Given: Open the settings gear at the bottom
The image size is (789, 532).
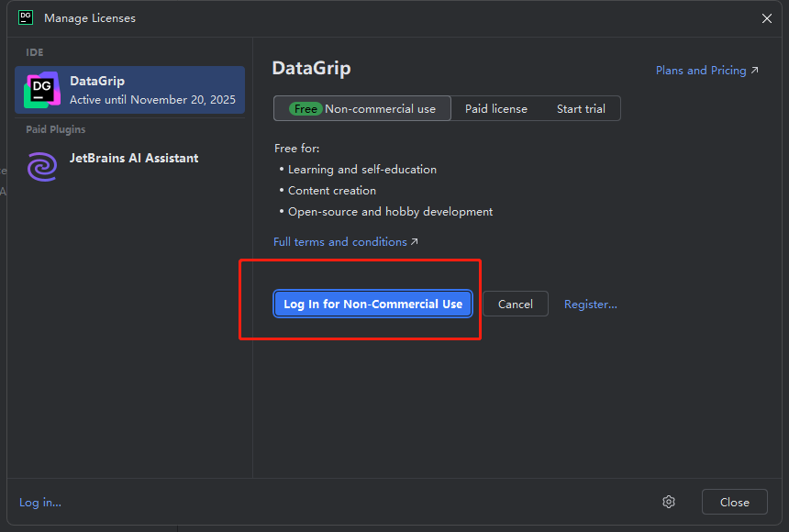Looking at the screenshot, I should [669, 502].
